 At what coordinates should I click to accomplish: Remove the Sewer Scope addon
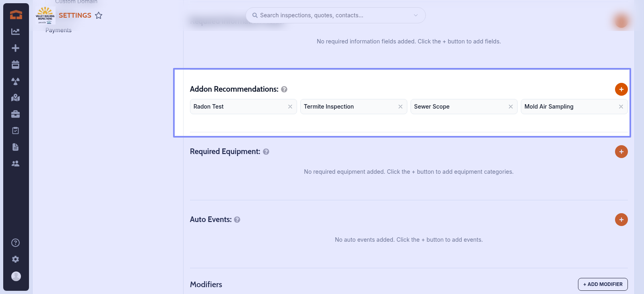(x=511, y=107)
